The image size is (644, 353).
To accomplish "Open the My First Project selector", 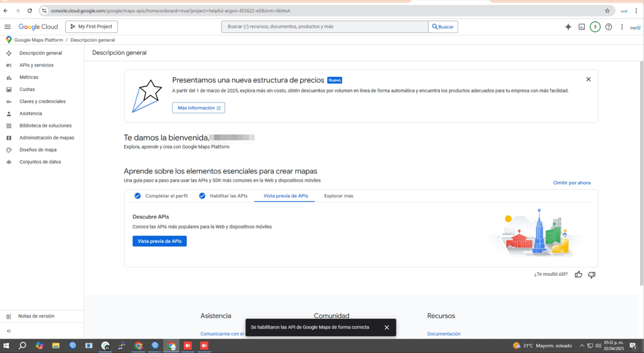I will click(x=91, y=27).
